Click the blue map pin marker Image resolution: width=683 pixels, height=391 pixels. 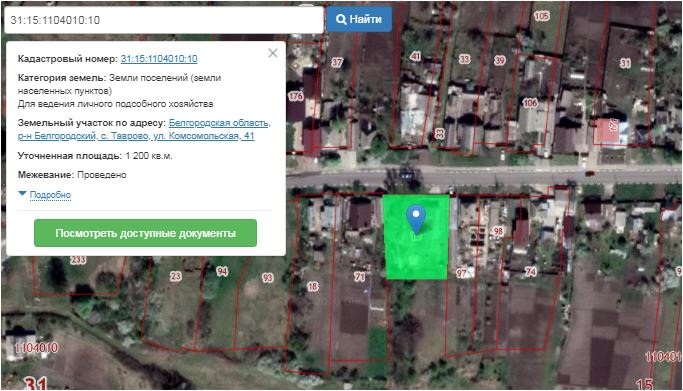(x=416, y=219)
